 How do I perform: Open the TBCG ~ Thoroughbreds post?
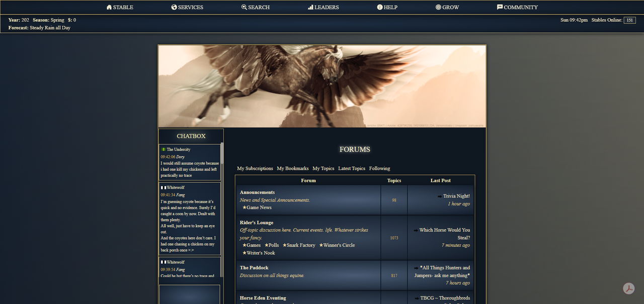[445, 298]
